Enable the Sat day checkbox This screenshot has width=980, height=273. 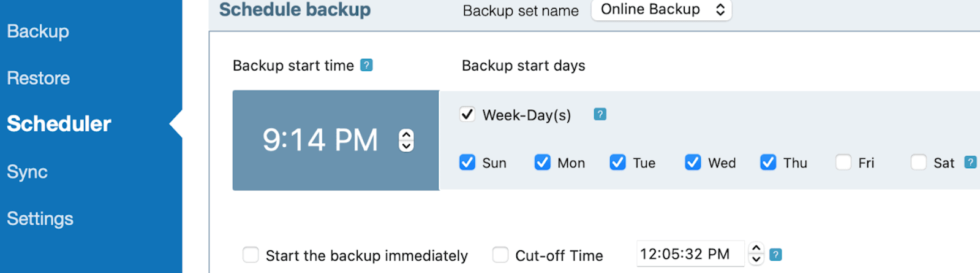coord(919,162)
